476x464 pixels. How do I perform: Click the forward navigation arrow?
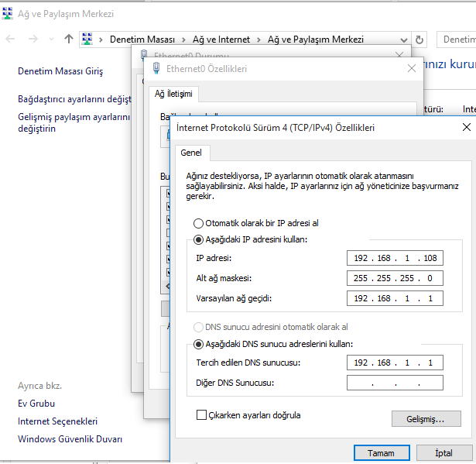coord(33,39)
